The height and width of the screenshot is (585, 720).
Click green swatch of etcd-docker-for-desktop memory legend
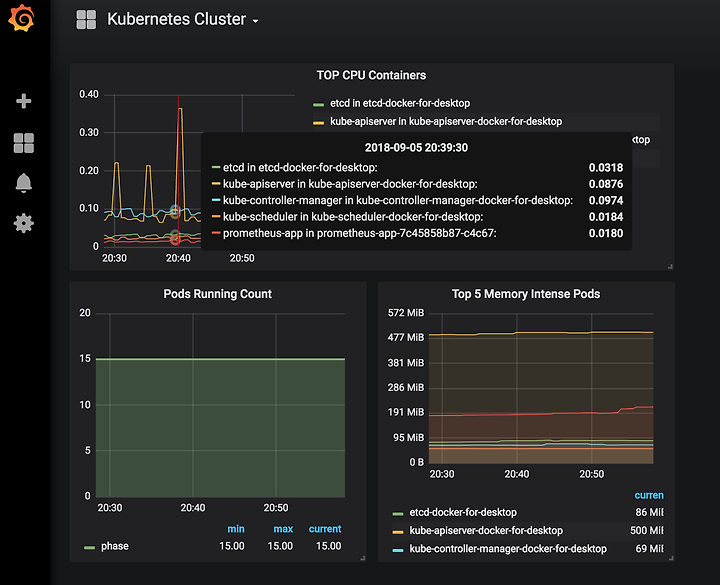tap(398, 513)
